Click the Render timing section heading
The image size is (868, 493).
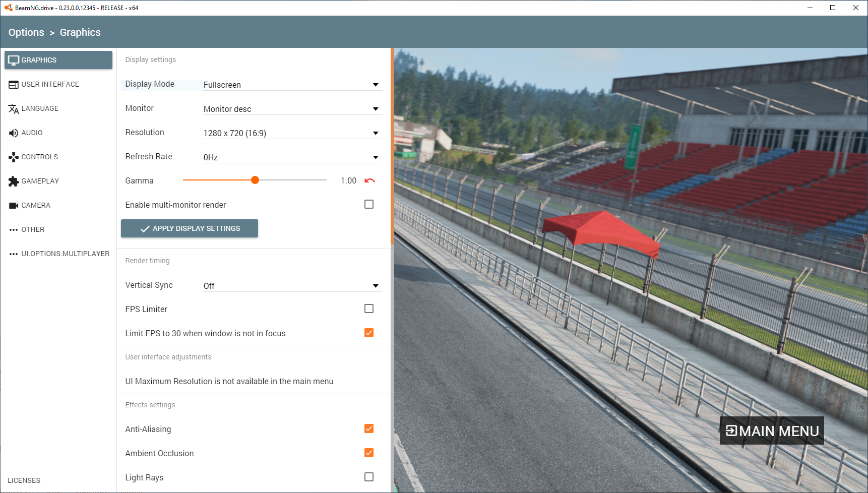click(148, 261)
